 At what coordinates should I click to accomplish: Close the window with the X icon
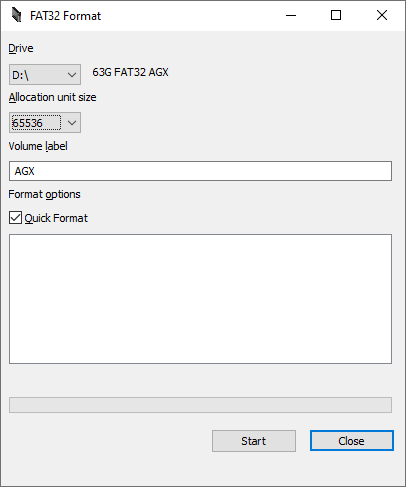coord(382,15)
